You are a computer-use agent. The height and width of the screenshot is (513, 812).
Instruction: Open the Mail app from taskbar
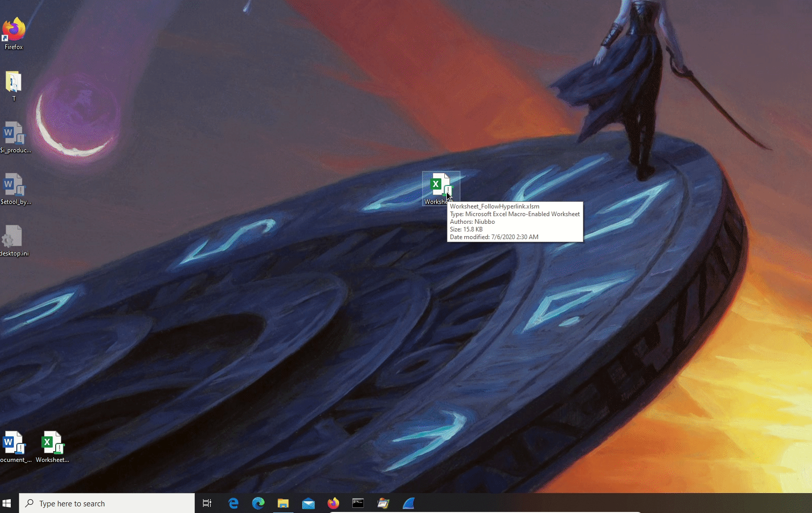tap(308, 503)
